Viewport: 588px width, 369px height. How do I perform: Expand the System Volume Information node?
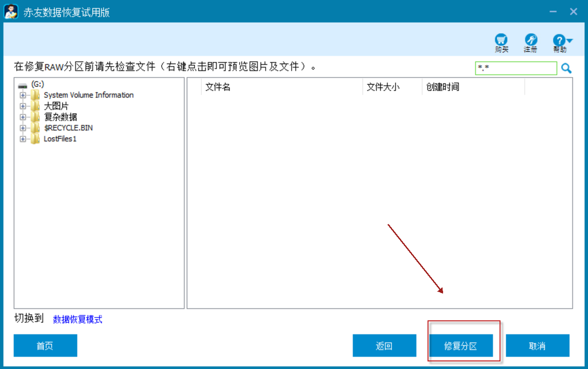click(x=23, y=95)
